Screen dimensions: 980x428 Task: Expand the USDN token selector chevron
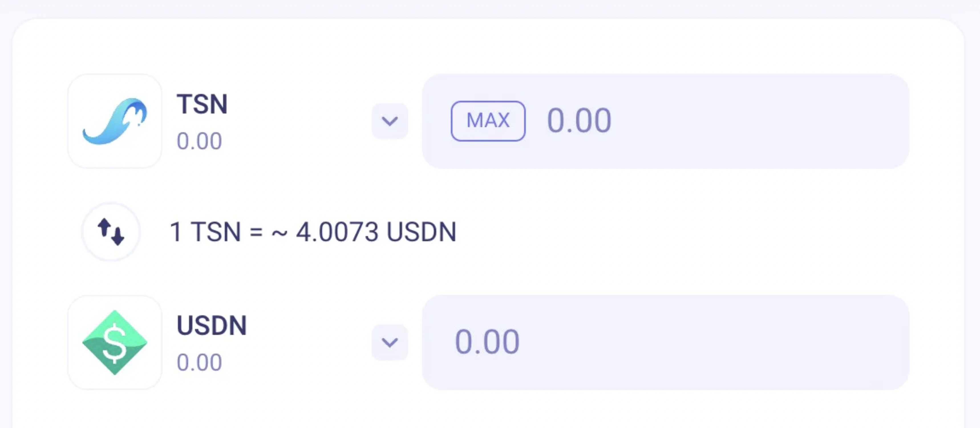[390, 342]
